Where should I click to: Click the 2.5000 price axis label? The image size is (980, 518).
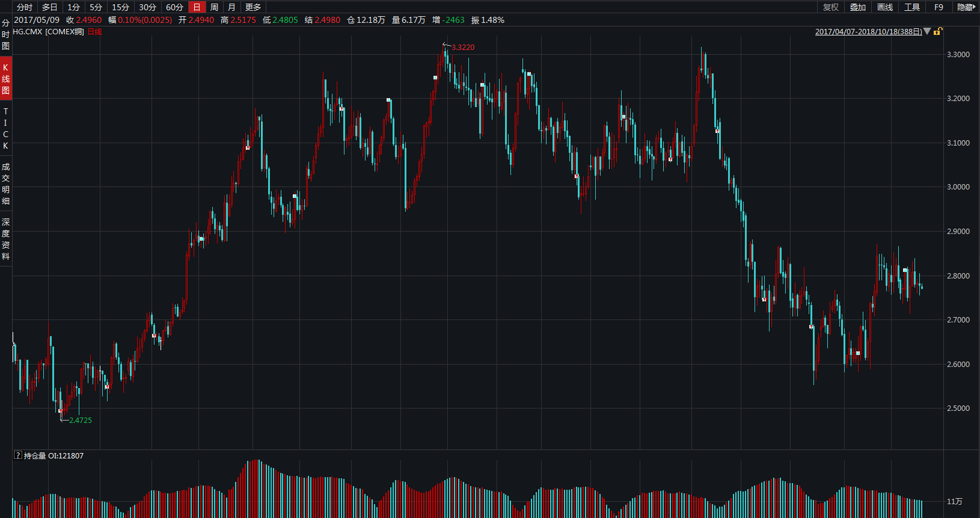tap(958, 409)
